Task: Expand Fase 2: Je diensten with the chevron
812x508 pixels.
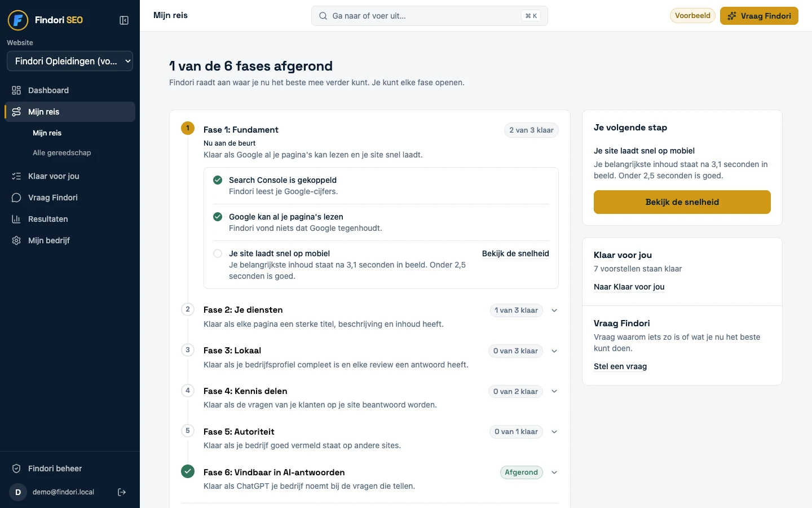Action: (554, 310)
